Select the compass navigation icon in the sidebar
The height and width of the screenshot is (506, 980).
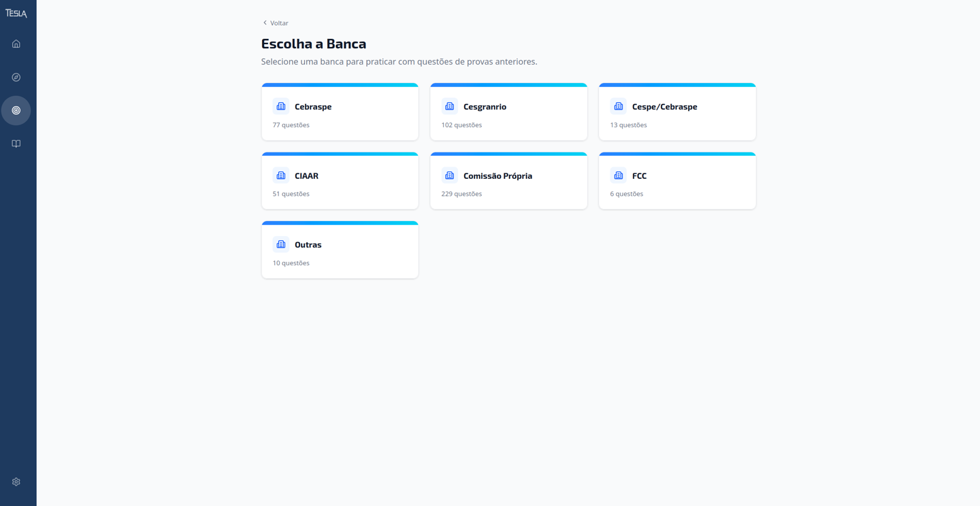tap(16, 77)
